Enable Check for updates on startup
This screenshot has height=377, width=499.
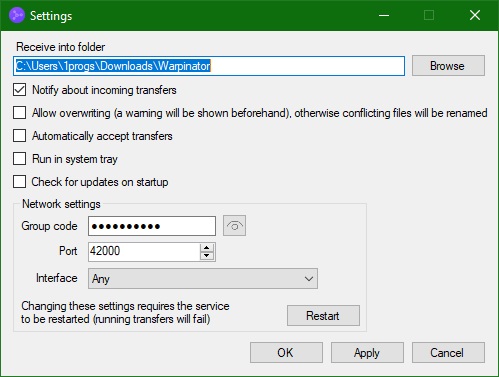tap(19, 182)
